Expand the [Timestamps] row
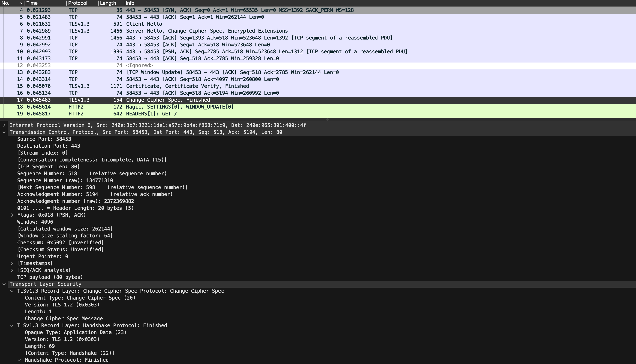This screenshot has width=636, height=364. tap(12, 263)
